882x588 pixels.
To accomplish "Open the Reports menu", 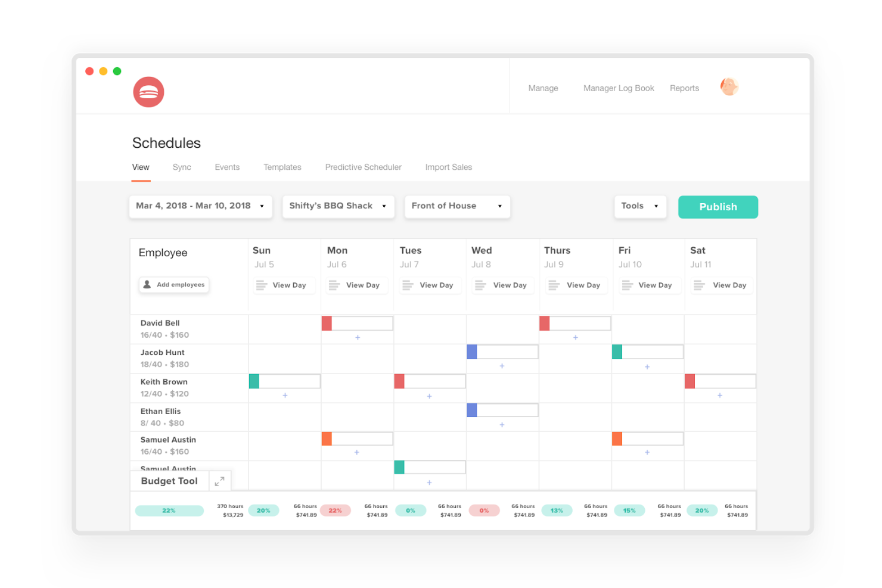I will [684, 88].
